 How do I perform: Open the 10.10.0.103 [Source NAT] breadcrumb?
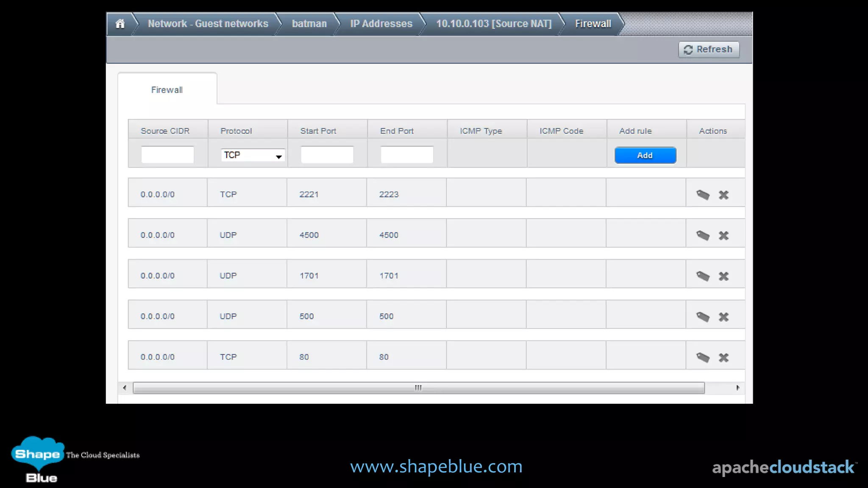click(x=494, y=24)
